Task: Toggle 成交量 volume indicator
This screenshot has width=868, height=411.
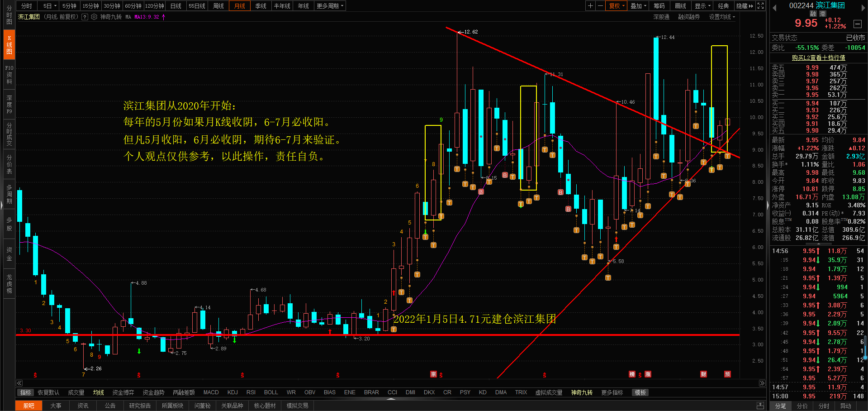Action: (76, 392)
